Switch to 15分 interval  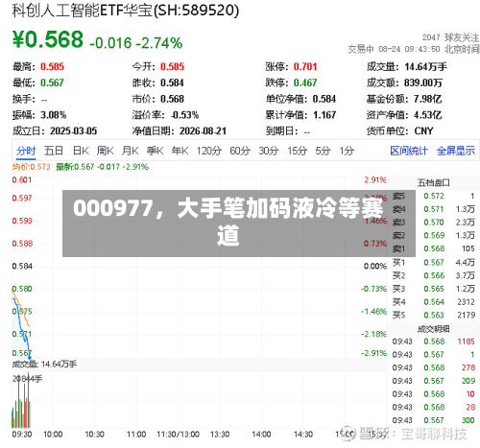click(x=297, y=151)
